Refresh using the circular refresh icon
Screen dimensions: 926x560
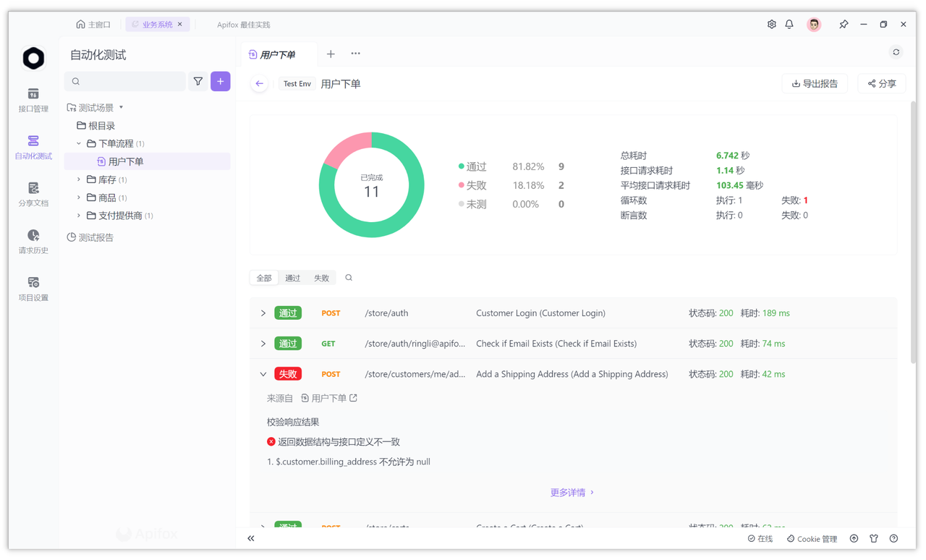[x=896, y=52]
